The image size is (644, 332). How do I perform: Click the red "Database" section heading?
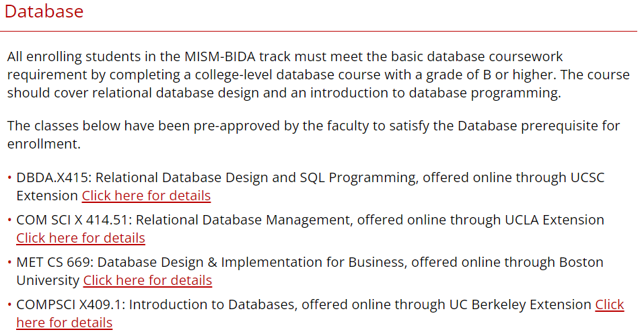click(x=44, y=11)
